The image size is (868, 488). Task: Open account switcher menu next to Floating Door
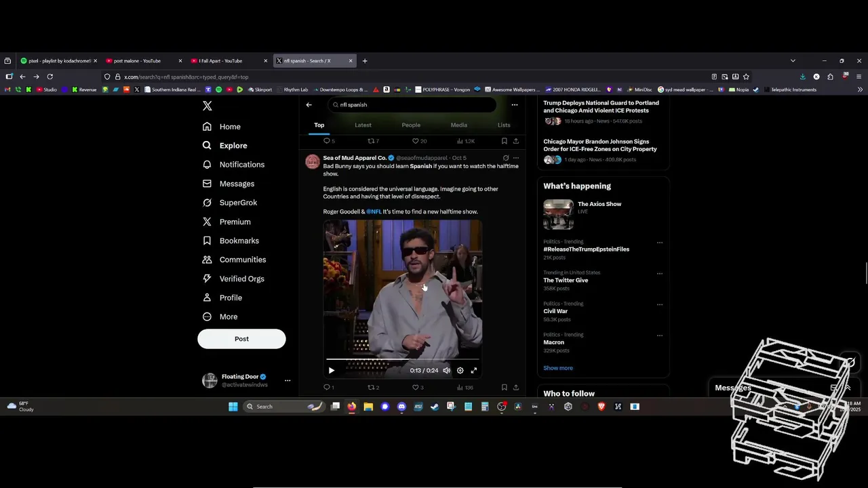click(x=288, y=381)
